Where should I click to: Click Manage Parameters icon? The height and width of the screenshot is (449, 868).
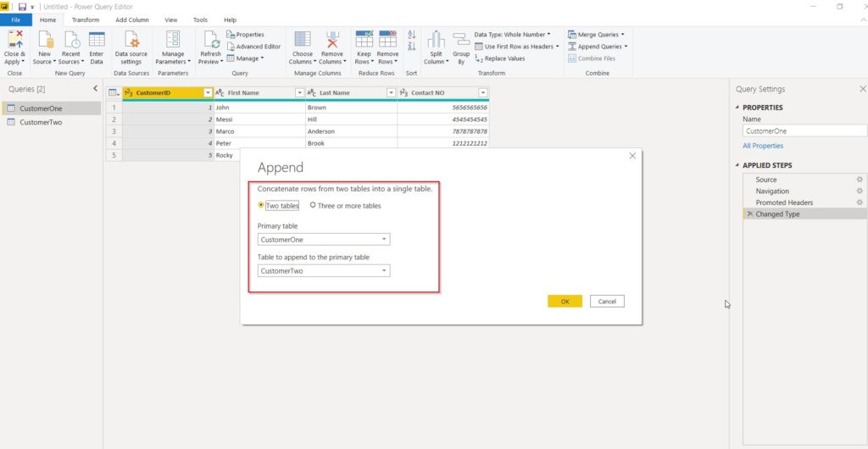[x=173, y=40]
